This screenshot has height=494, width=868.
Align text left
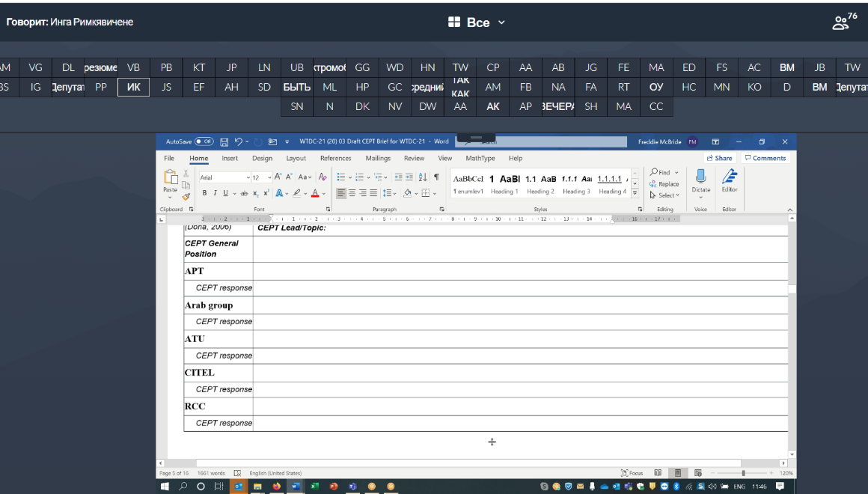tap(341, 193)
